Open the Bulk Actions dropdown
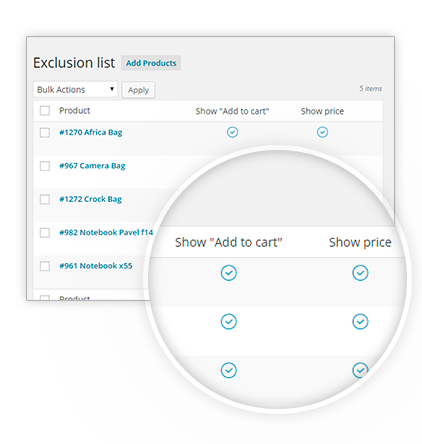Image resolution: width=422 pixels, height=444 pixels. point(75,89)
